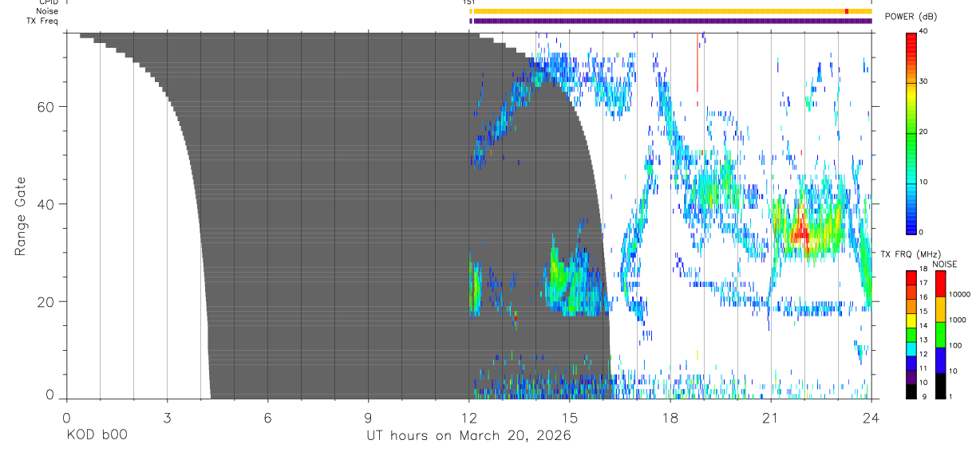Click x-axis tick label "18"

pyautogui.click(x=670, y=418)
